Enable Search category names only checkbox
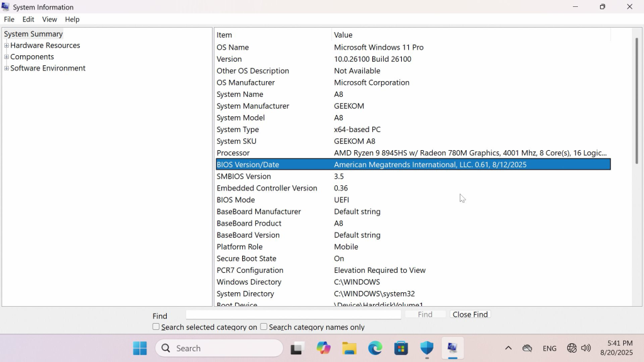The height and width of the screenshot is (362, 644). pos(264,327)
